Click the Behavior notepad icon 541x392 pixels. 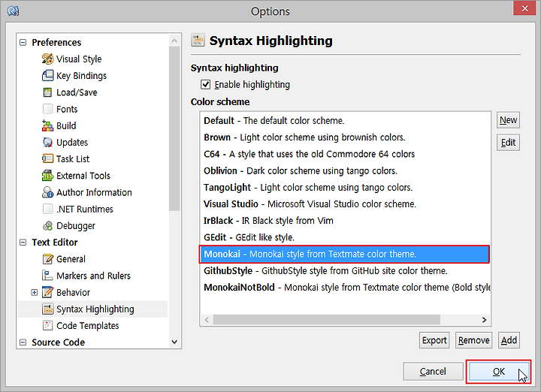(47, 292)
